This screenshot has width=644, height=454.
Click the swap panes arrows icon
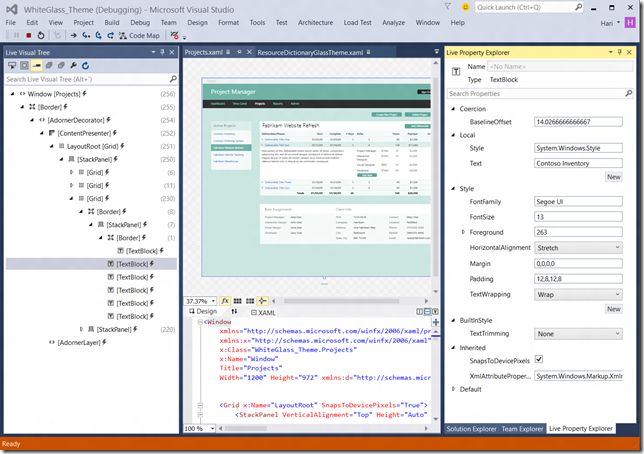234,312
